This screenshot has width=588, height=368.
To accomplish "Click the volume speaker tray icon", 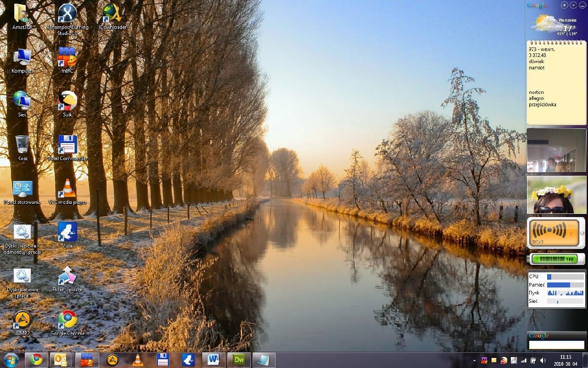I will (x=543, y=360).
